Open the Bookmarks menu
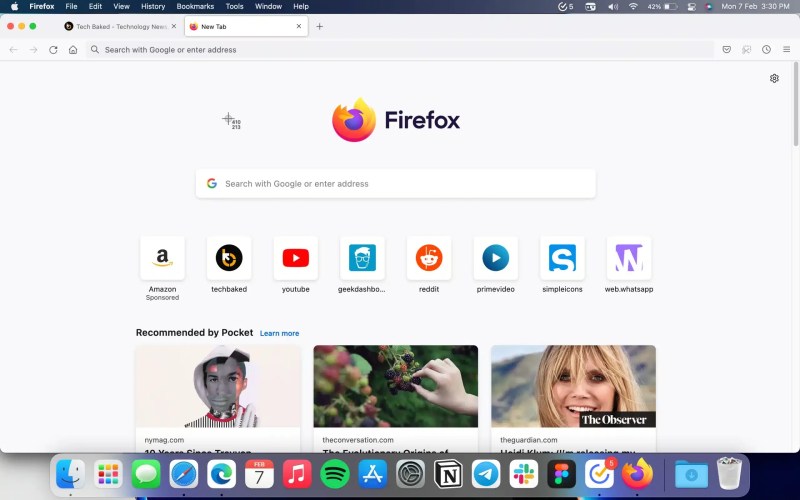The image size is (800, 500). coord(195,7)
